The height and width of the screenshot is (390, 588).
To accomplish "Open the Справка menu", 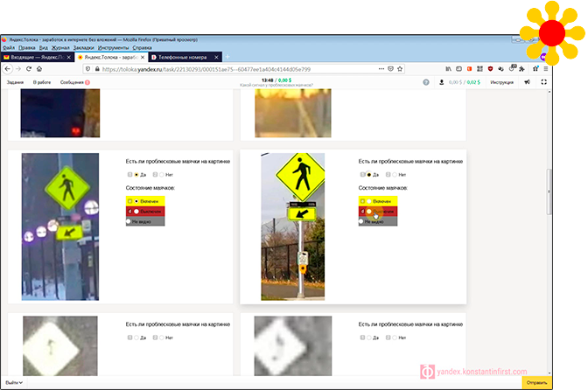I will click(142, 47).
